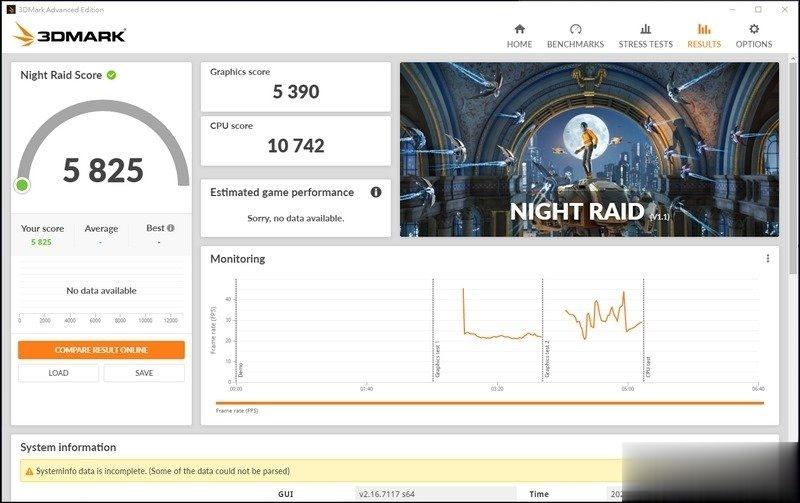Click the Graphics score value 5 390
The image size is (800, 503).
coord(296,92)
